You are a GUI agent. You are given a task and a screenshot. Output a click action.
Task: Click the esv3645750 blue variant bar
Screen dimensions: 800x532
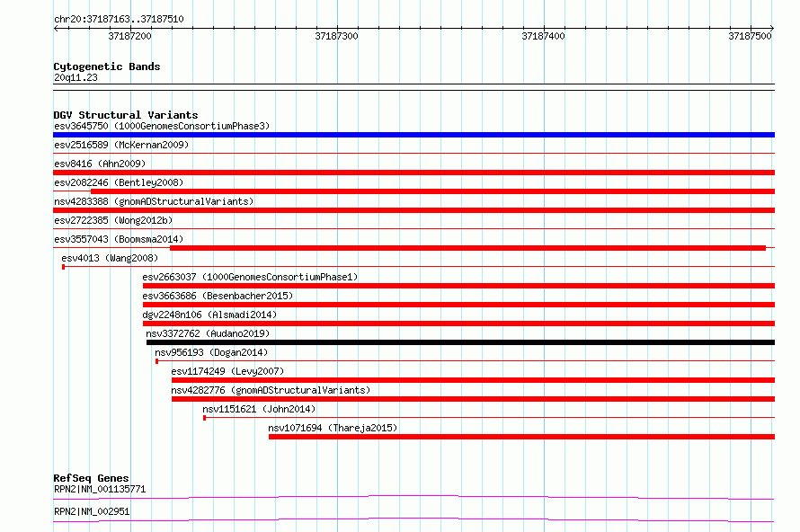pyautogui.click(x=413, y=135)
